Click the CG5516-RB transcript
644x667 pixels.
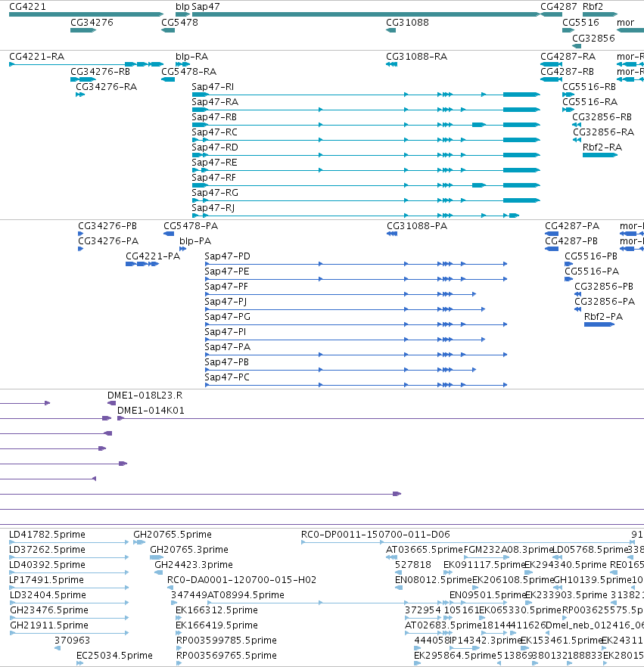(x=568, y=95)
